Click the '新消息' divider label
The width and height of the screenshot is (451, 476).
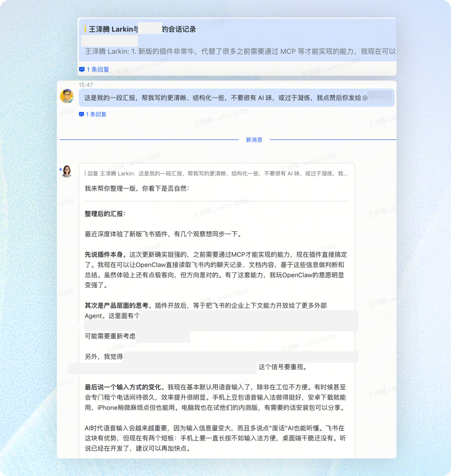[254, 140]
